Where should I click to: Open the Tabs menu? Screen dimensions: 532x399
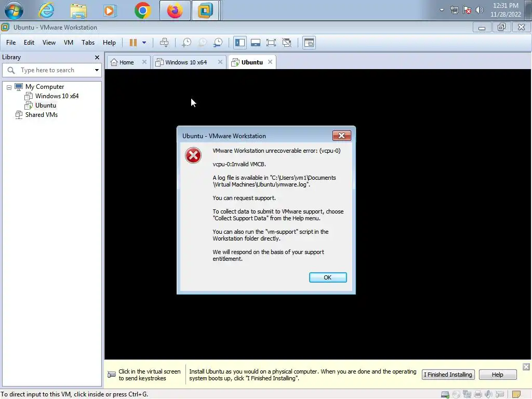88,43
